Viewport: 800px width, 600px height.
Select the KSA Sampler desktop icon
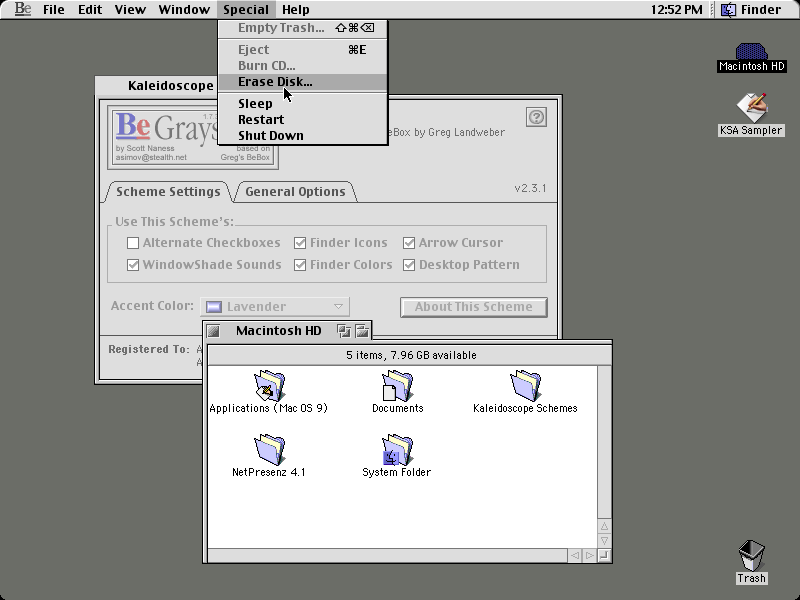click(752, 107)
